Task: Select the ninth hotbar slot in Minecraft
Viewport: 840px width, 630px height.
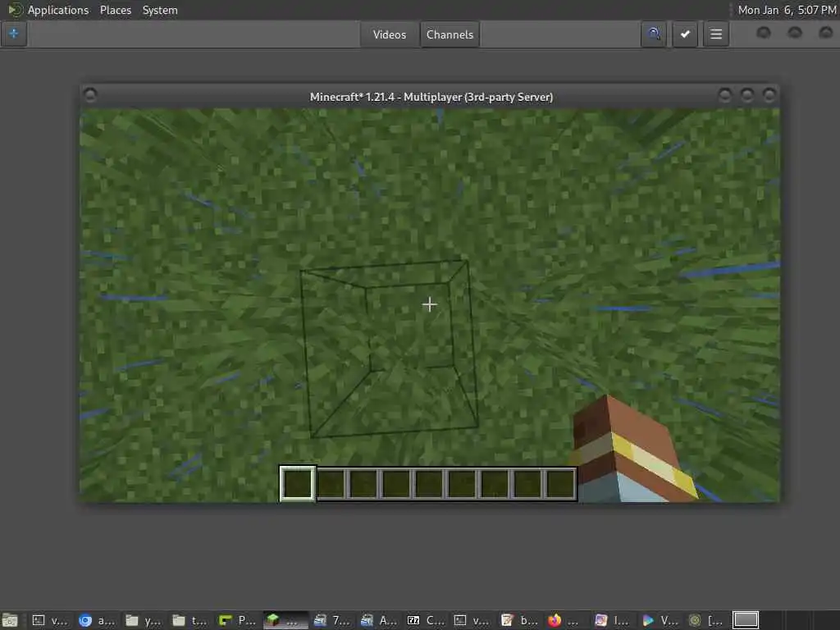Action: [559, 483]
